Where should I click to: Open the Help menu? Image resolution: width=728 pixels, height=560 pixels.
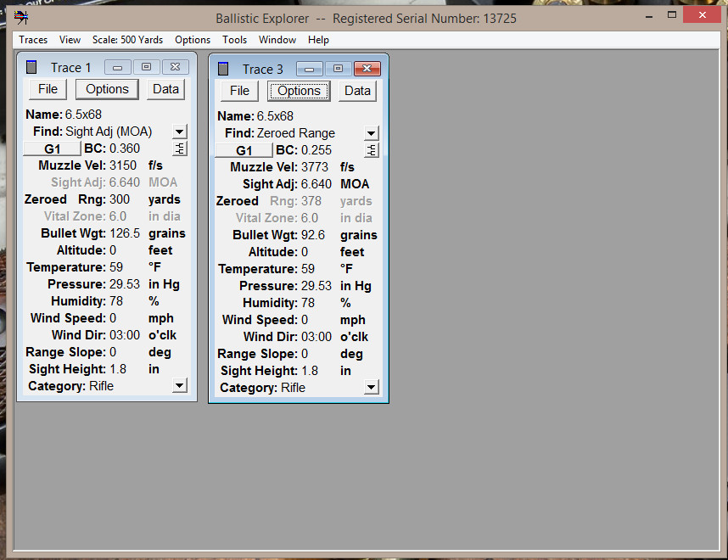318,40
